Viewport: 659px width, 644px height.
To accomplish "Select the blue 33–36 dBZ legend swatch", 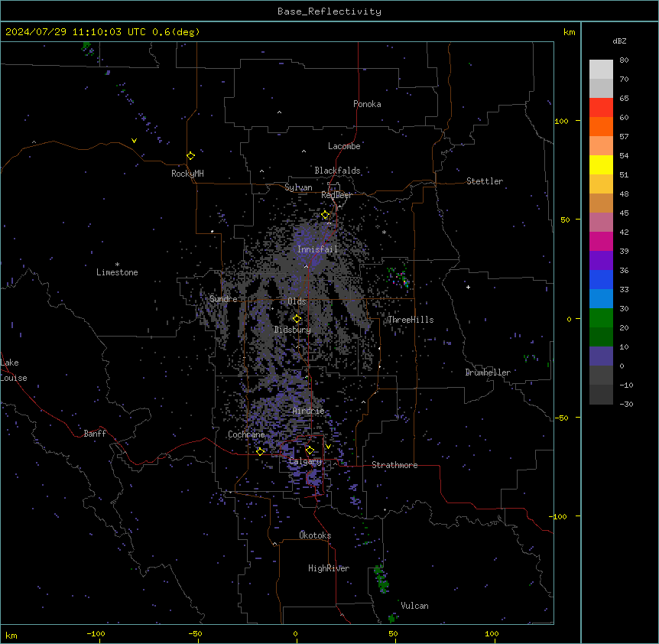I will tap(601, 279).
